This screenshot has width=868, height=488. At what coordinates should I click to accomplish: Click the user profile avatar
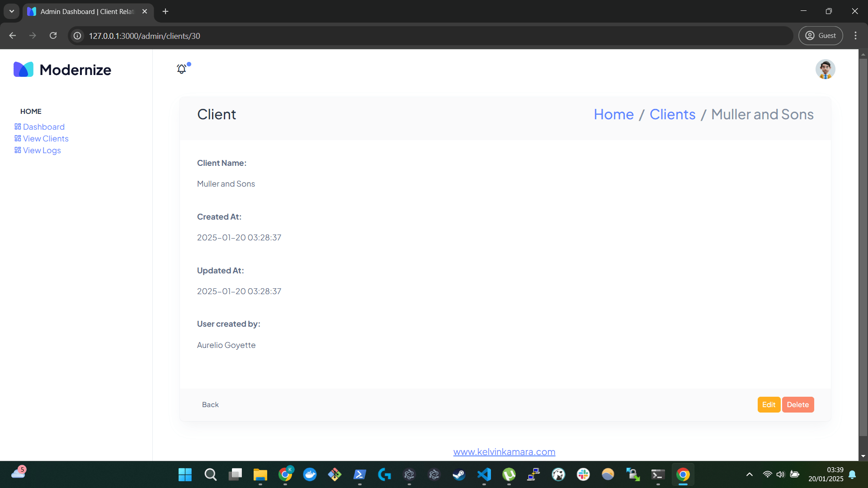(825, 70)
